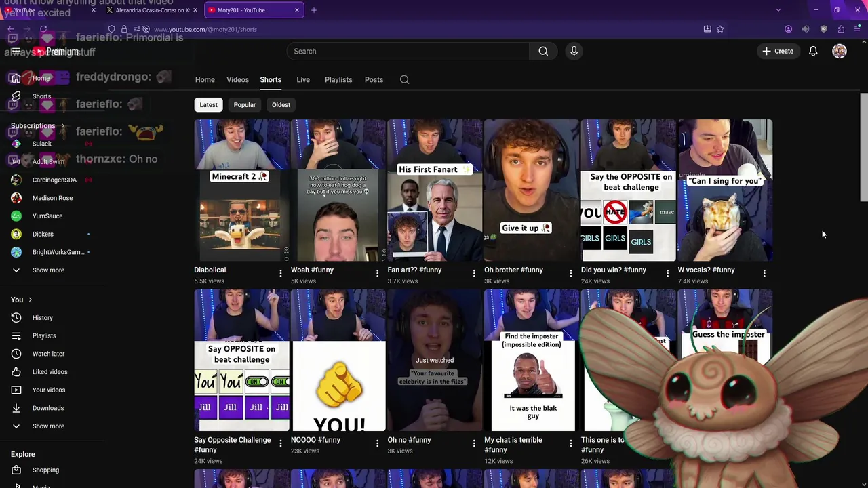
Task: Select the Popular sort chip
Action: click(x=245, y=105)
